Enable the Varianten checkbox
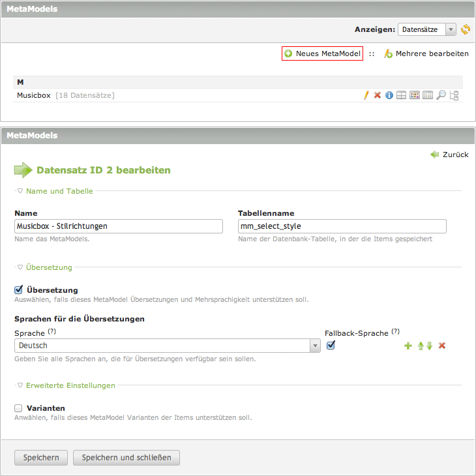 point(19,408)
